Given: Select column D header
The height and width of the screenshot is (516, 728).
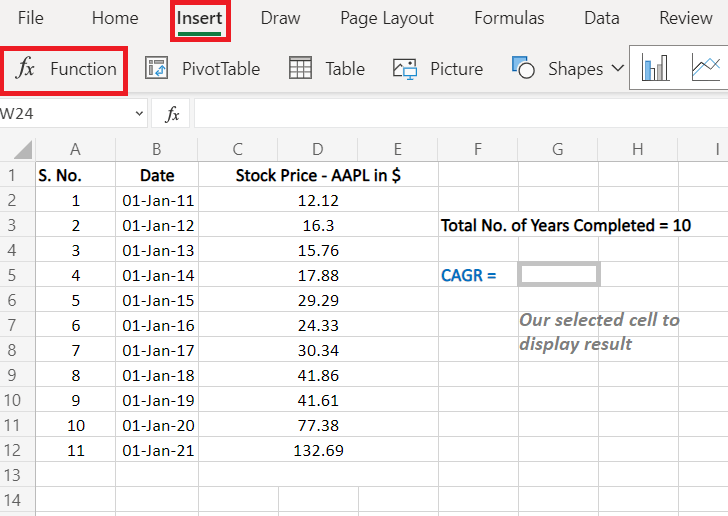Looking at the screenshot, I should click(317, 150).
